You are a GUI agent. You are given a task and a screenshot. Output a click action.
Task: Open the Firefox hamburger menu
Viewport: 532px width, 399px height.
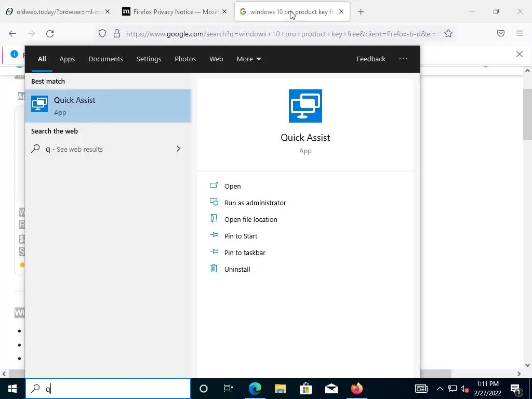coord(520,33)
